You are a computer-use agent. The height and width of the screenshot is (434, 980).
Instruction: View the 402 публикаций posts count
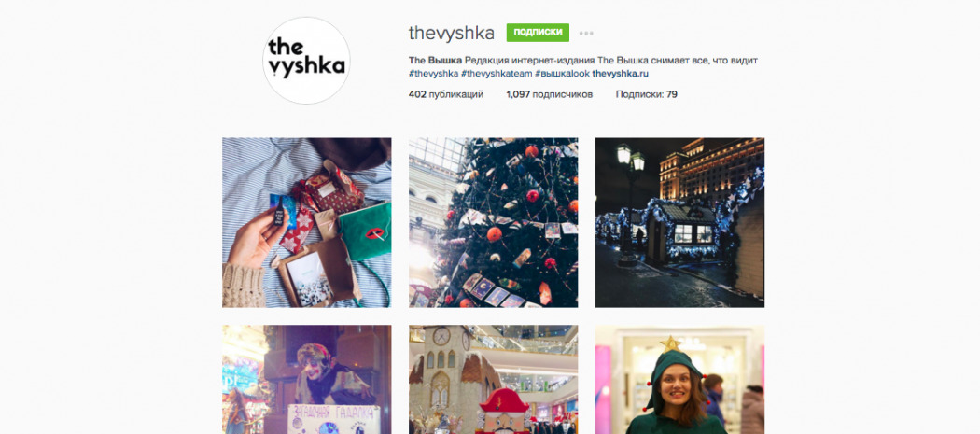coord(446,94)
